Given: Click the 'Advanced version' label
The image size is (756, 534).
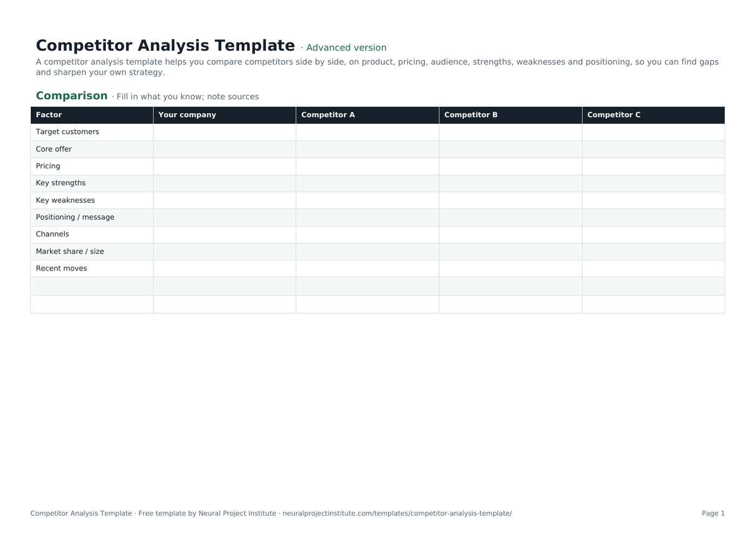Looking at the screenshot, I should (346, 48).
